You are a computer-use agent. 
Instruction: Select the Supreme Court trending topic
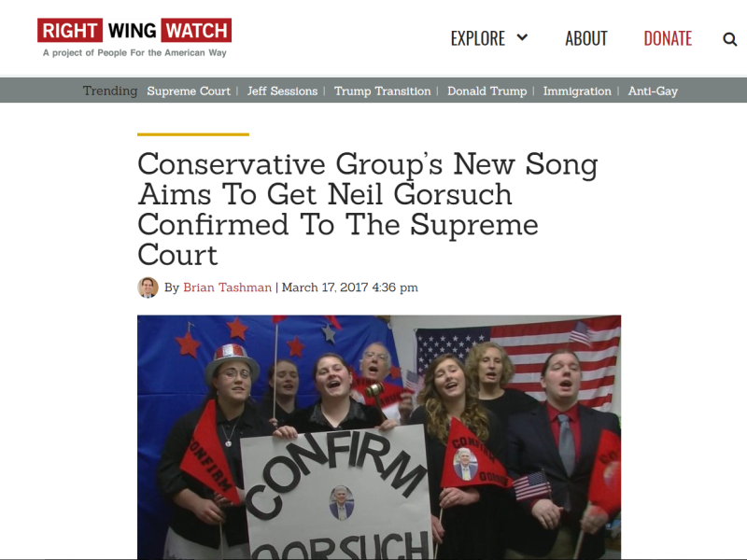pyautogui.click(x=189, y=91)
